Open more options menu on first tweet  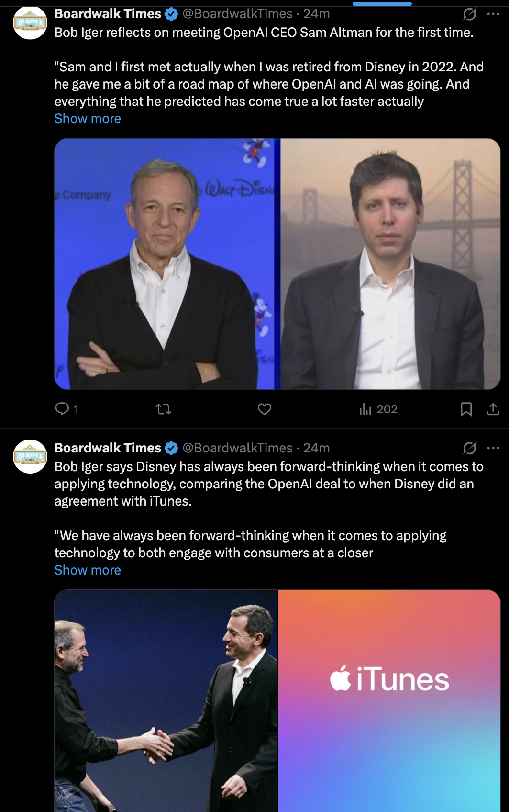(x=493, y=14)
